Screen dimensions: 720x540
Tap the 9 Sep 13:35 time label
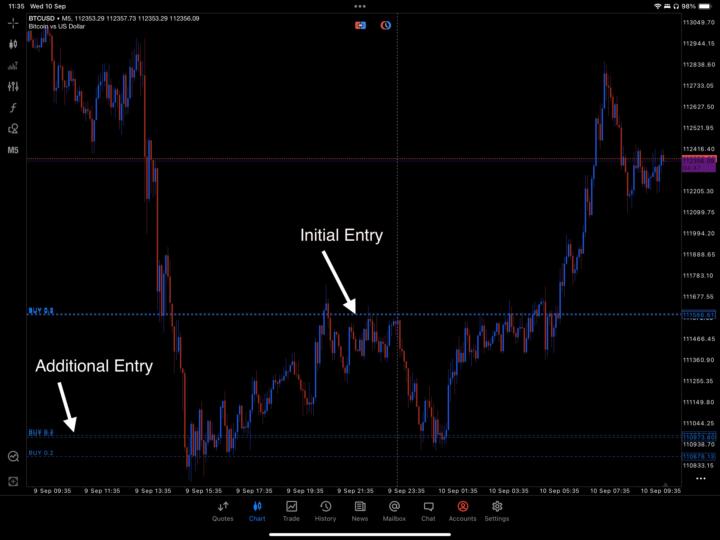pos(153,491)
